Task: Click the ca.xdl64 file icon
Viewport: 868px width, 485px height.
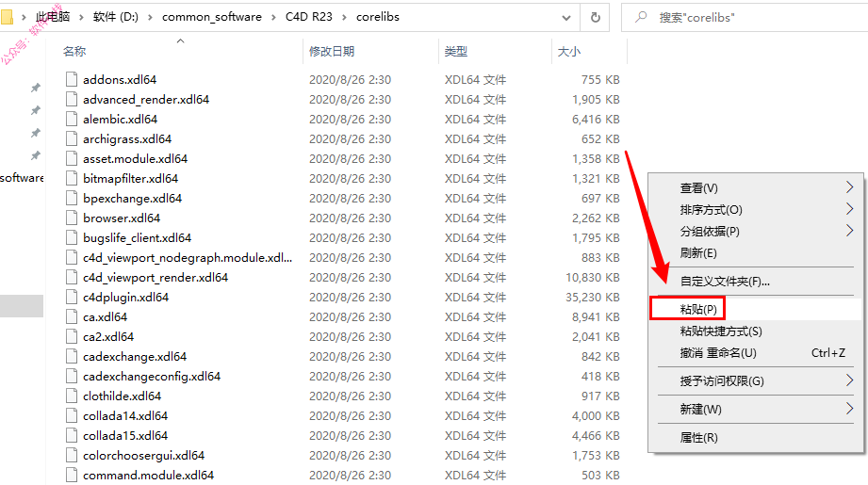Action: tap(72, 316)
